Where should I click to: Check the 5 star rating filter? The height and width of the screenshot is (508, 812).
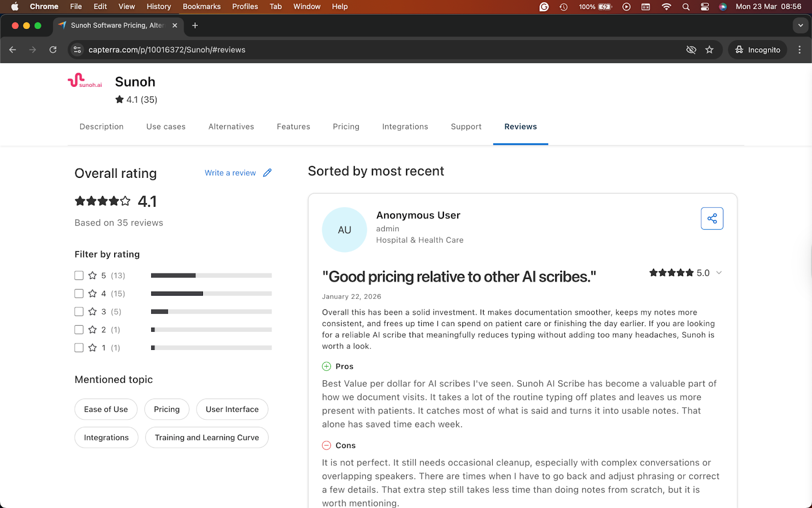tap(79, 275)
